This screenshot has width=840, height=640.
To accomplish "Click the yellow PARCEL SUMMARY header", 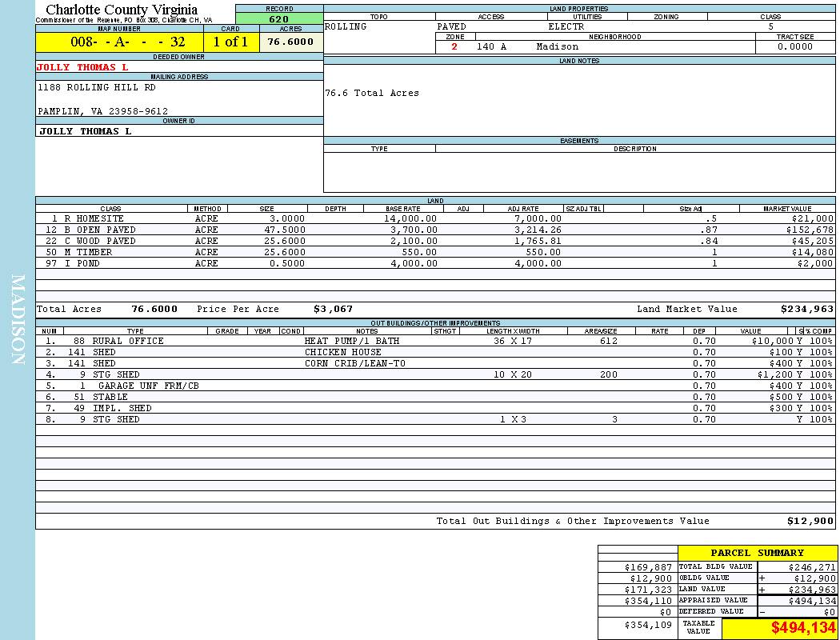I will 757,553.
